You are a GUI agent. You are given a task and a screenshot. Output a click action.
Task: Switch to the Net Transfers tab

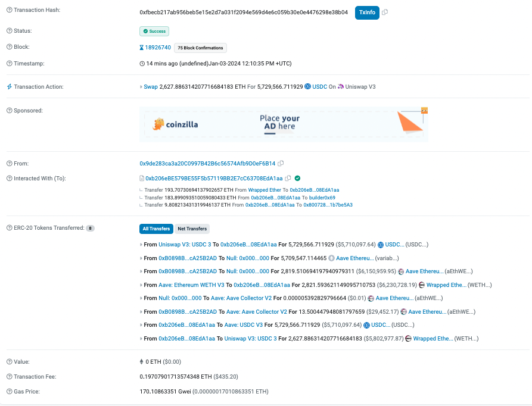pyautogui.click(x=192, y=229)
